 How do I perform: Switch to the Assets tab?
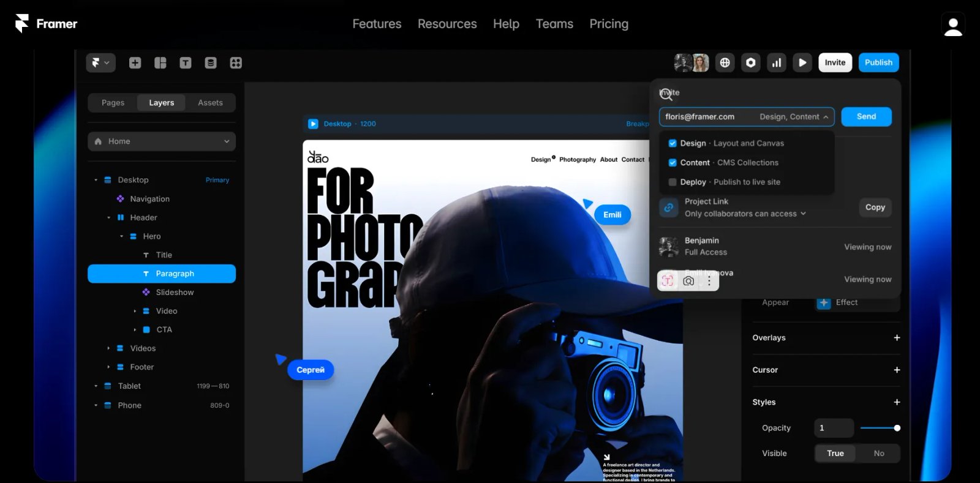(x=210, y=103)
